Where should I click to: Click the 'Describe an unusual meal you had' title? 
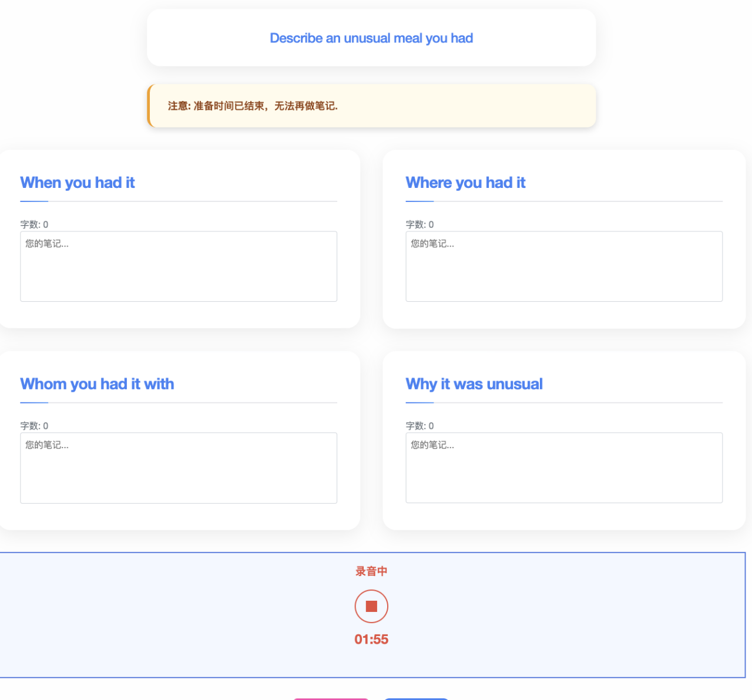coord(371,38)
